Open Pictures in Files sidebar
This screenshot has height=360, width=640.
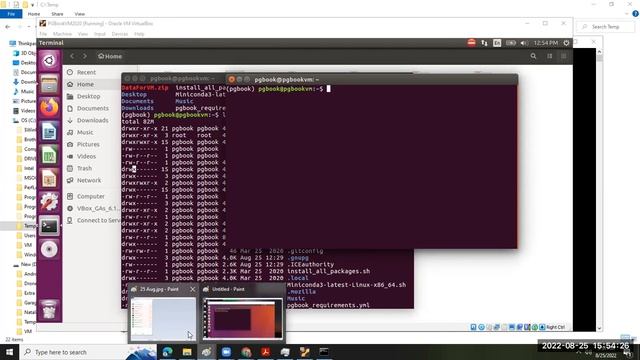[88, 144]
